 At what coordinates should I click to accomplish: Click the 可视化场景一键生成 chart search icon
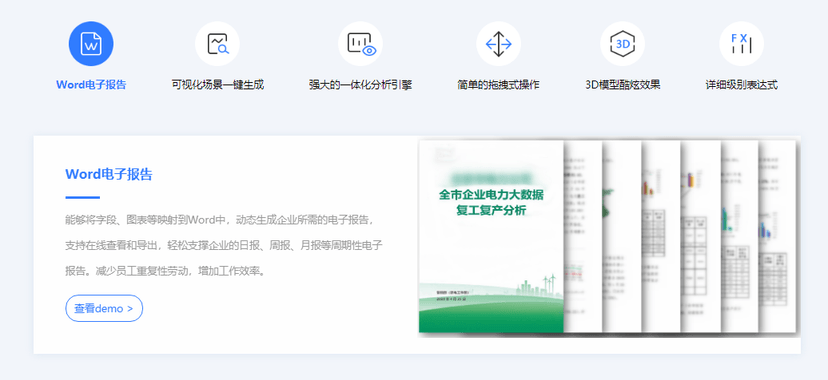click(217, 44)
